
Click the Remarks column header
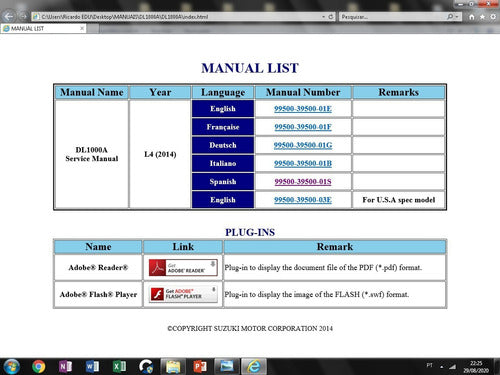click(398, 92)
